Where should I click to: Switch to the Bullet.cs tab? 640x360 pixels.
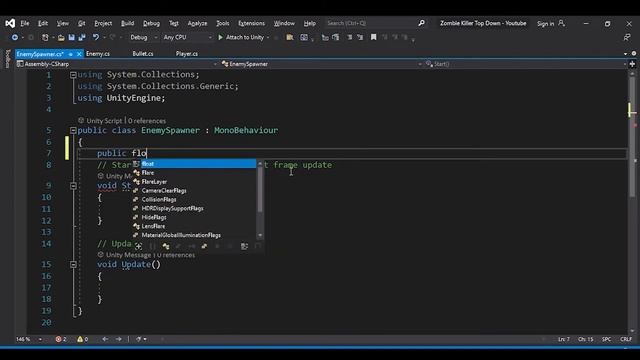tap(143, 54)
